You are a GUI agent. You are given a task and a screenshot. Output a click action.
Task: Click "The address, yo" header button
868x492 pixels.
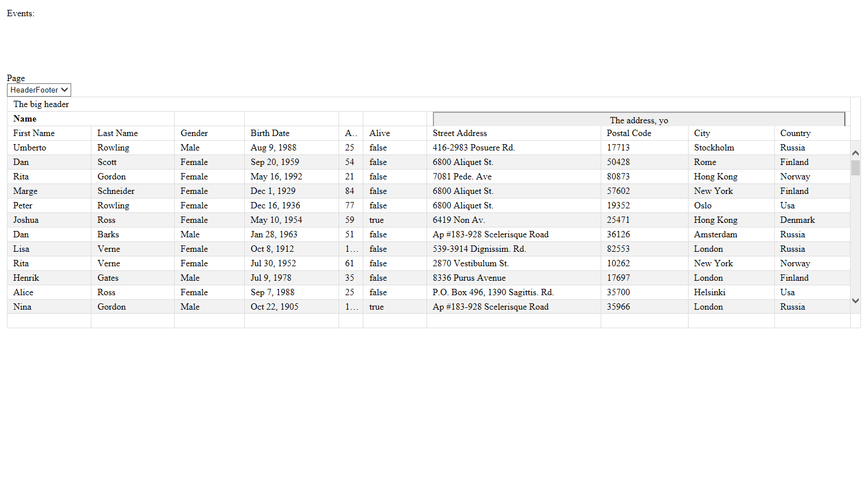pyautogui.click(x=639, y=119)
